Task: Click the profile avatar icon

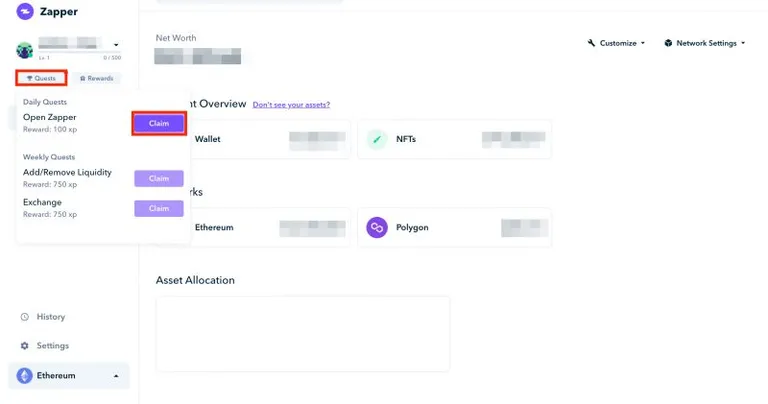Action: (24, 50)
